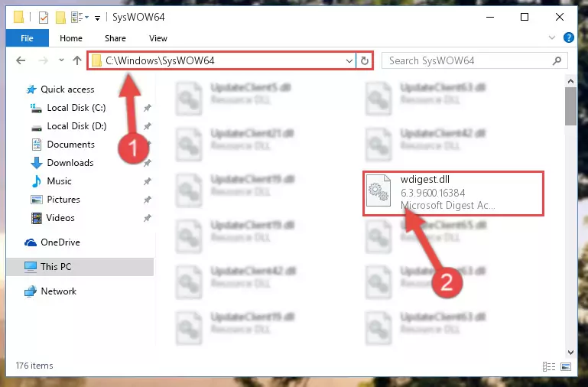Screen dimensions: 588x387
Task: Click New Folder quick access icon
Action: (x=60, y=18)
